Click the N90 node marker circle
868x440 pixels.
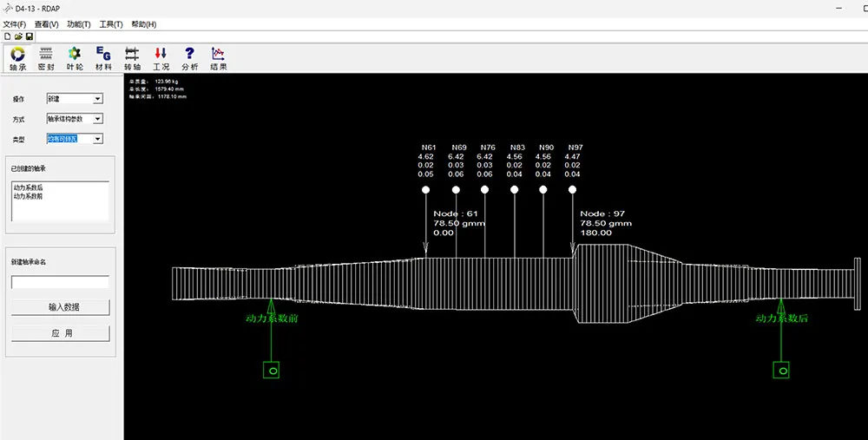coord(543,190)
